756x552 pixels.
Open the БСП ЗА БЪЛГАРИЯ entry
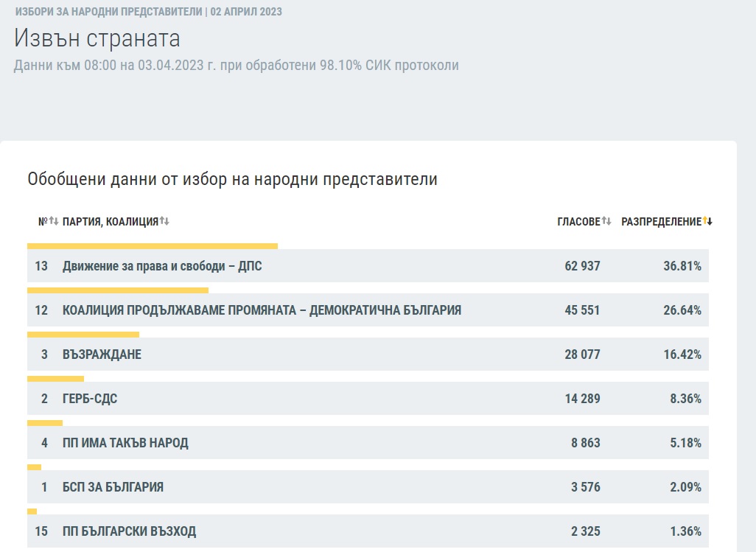tap(113, 487)
